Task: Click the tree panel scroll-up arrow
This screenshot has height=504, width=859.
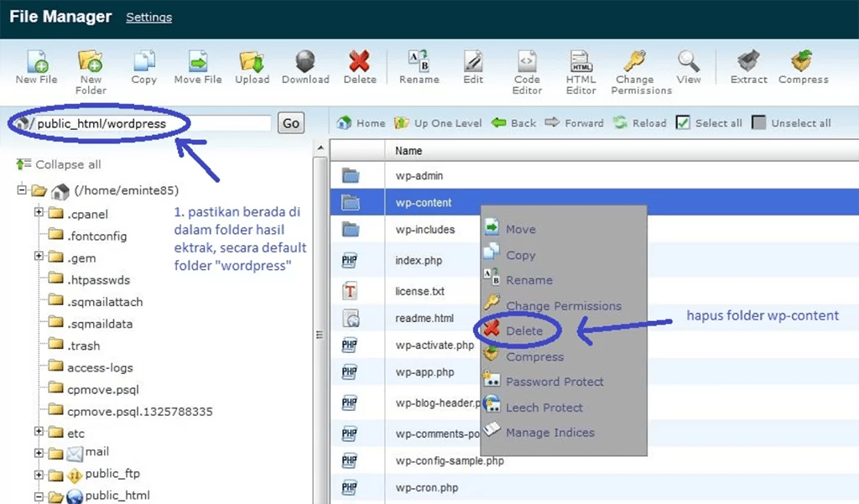Action: (x=320, y=148)
